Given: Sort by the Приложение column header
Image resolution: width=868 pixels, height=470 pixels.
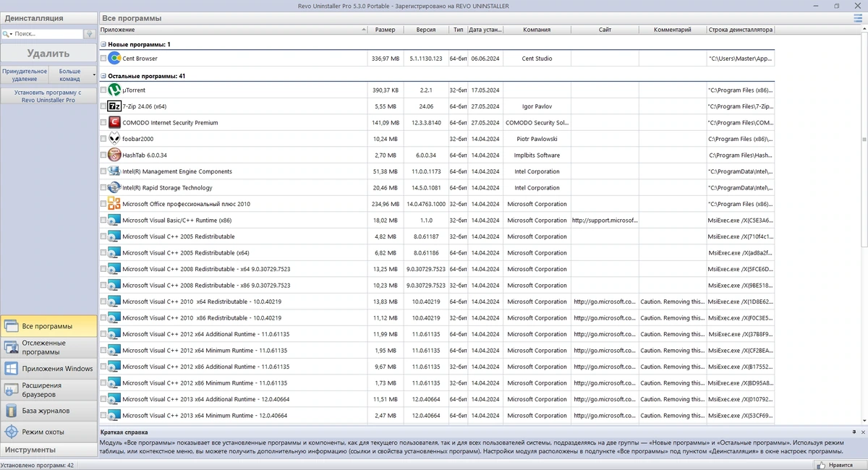Looking at the screenshot, I should pos(233,30).
